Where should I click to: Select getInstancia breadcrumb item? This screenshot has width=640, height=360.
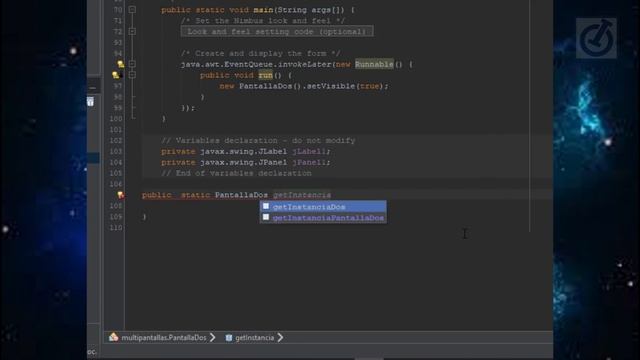point(254,338)
